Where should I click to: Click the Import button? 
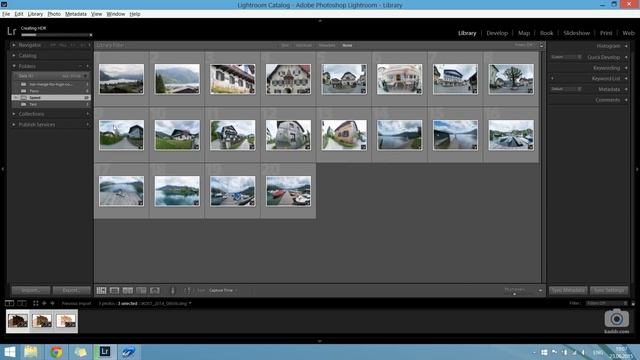click(x=31, y=290)
